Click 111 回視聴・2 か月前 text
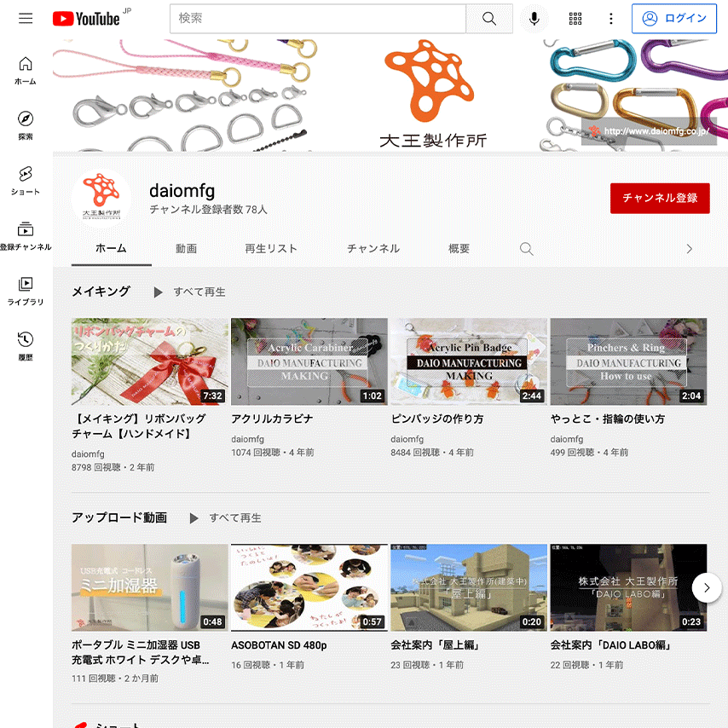The image size is (728, 728). click(x=115, y=679)
